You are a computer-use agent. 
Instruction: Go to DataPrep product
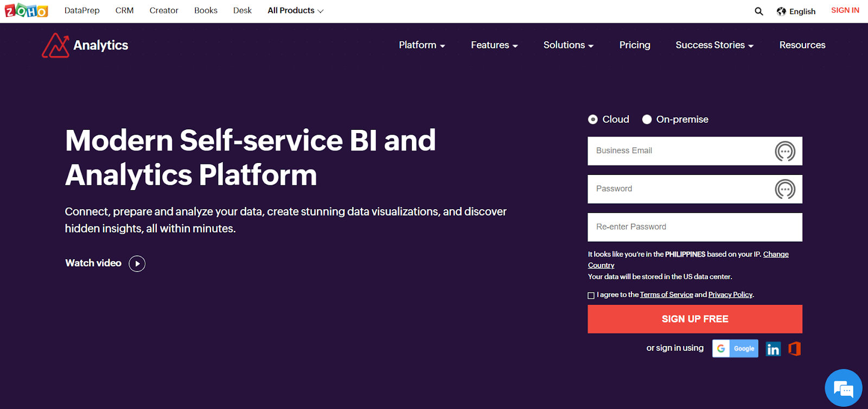82,10
